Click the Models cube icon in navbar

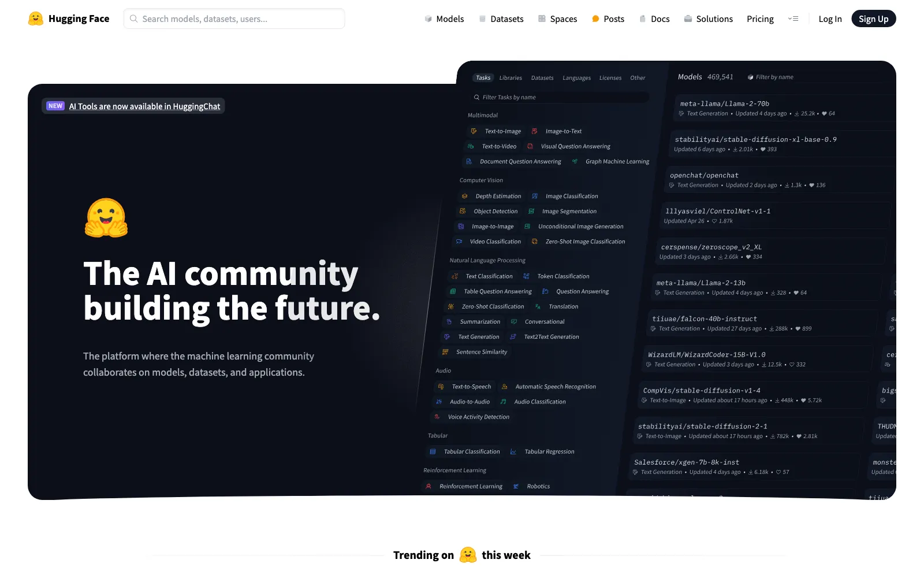[x=428, y=18]
